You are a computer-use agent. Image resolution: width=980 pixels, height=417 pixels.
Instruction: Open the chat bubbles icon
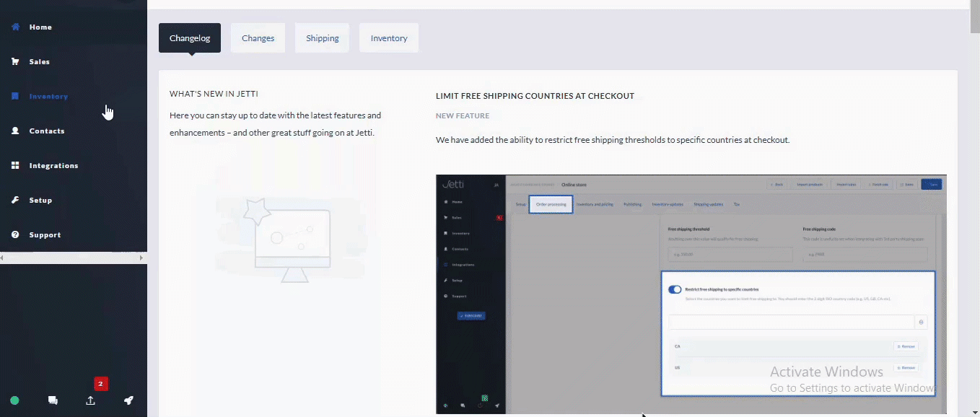(53, 400)
